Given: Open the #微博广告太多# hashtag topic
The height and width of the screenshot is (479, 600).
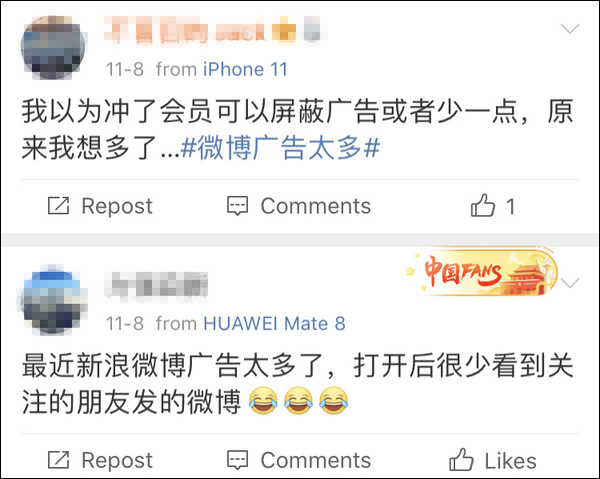Looking at the screenshot, I should click(280, 148).
